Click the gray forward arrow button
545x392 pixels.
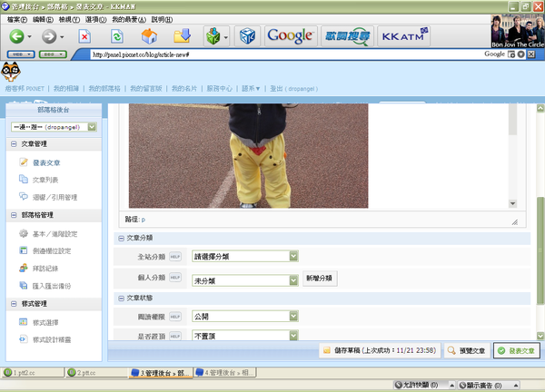tap(49, 36)
